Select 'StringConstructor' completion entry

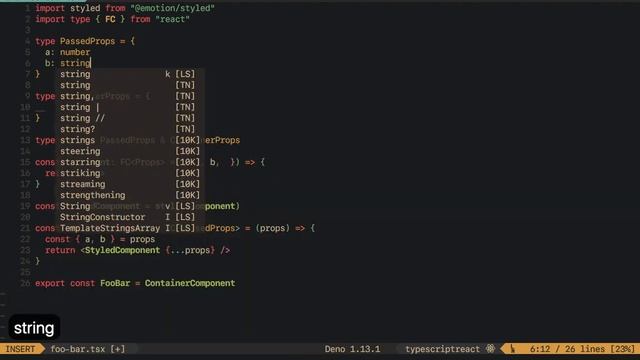(130, 218)
